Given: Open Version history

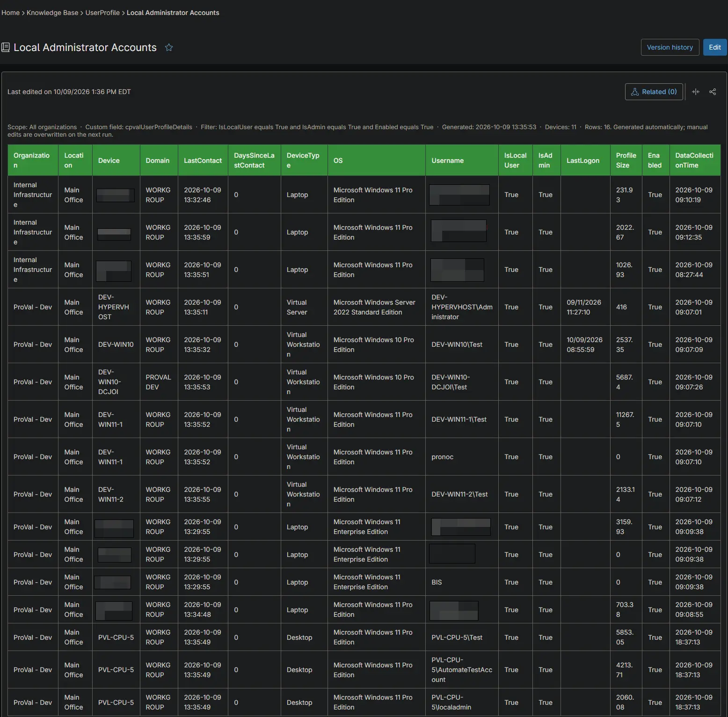Looking at the screenshot, I should tap(670, 47).
